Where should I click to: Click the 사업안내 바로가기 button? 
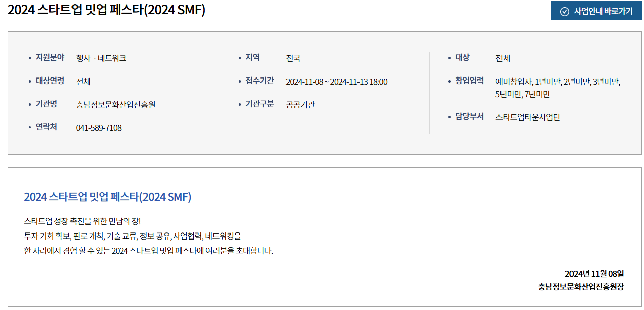click(597, 11)
